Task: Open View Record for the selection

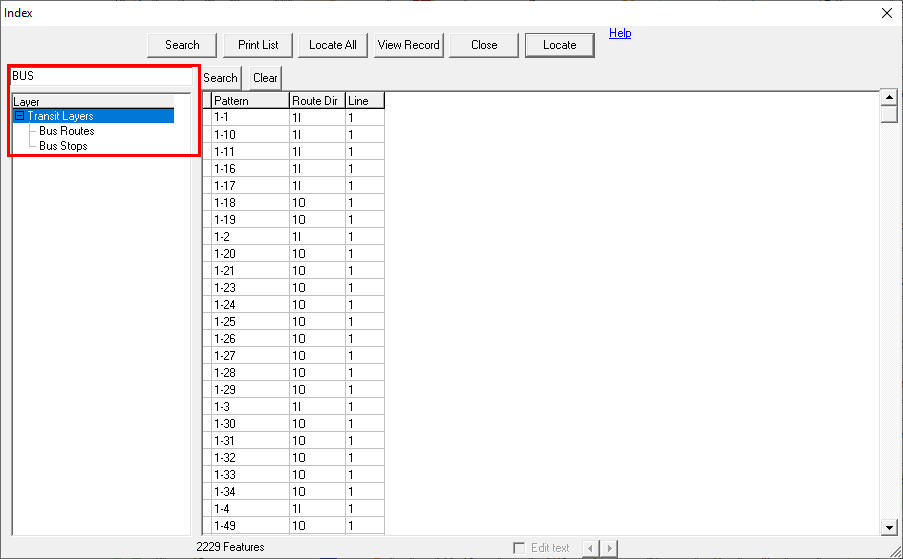Action: (408, 45)
